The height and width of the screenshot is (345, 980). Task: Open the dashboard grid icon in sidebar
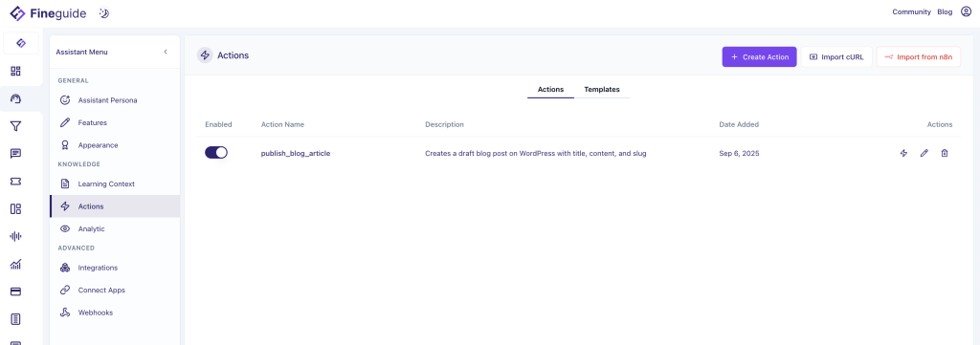pos(16,71)
